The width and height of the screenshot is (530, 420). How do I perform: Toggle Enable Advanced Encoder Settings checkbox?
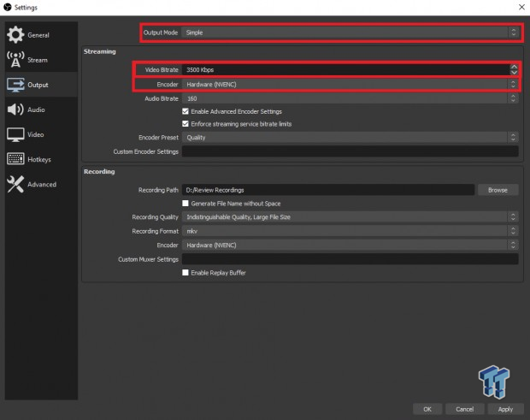click(185, 111)
